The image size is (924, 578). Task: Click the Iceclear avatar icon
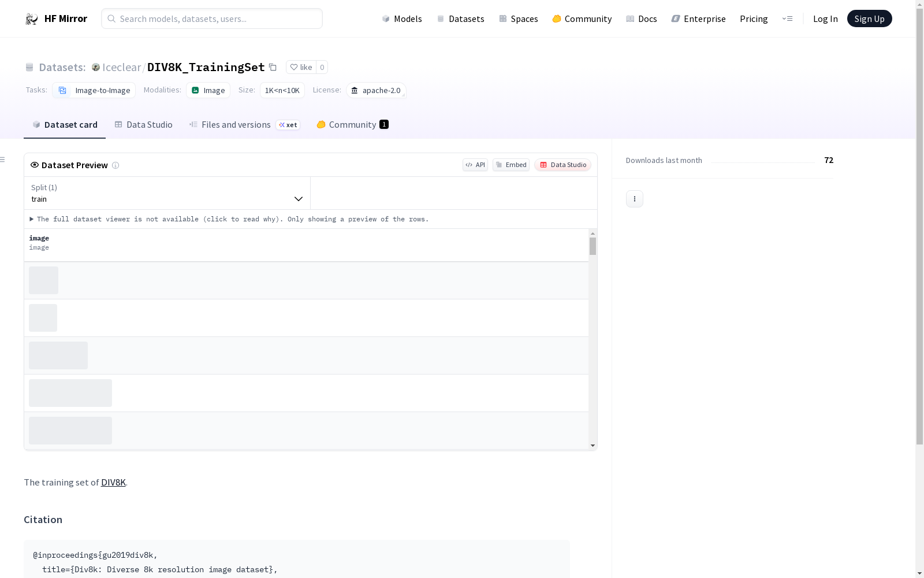[x=96, y=67]
